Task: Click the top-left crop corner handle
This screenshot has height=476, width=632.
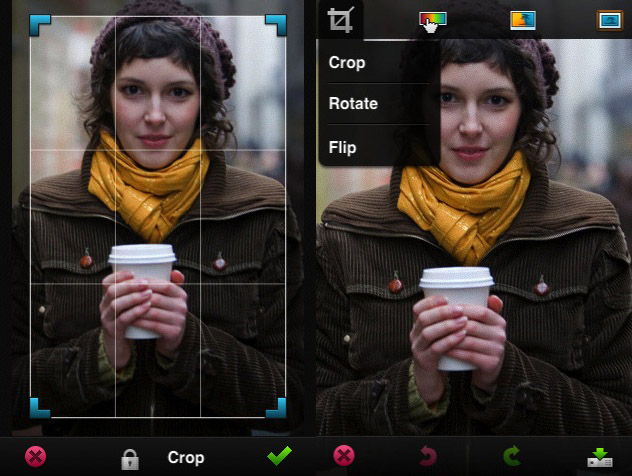Action: (x=38, y=24)
